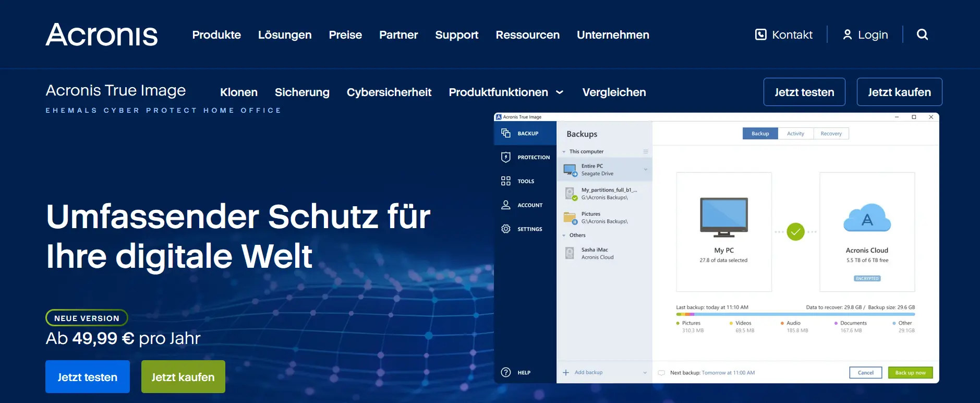The height and width of the screenshot is (403, 980).
Task: Open the list menu icon beside This computer
Action: tap(646, 151)
